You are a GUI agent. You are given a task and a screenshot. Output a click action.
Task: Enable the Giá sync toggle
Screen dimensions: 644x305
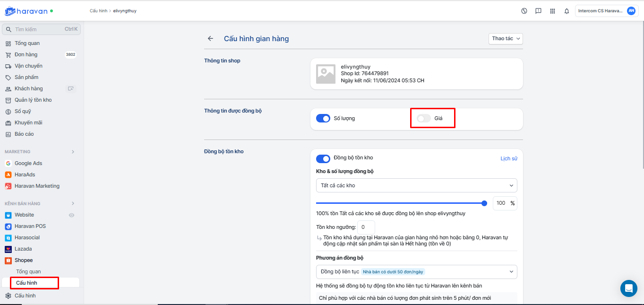coord(424,118)
